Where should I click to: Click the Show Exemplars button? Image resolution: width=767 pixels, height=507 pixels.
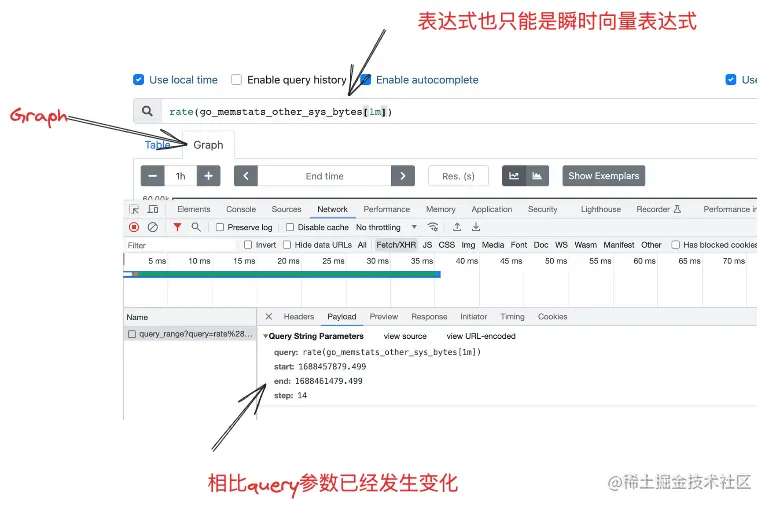604,176
